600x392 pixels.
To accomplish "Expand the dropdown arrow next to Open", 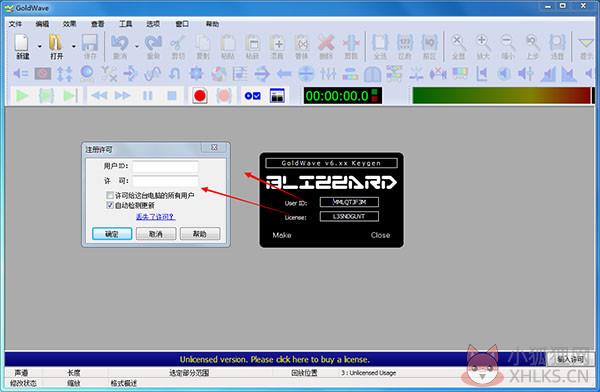I will pos(73,46).
